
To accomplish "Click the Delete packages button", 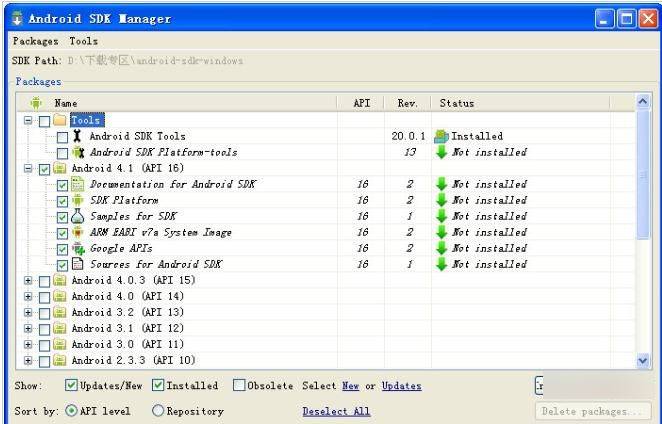I will (593, 411).
